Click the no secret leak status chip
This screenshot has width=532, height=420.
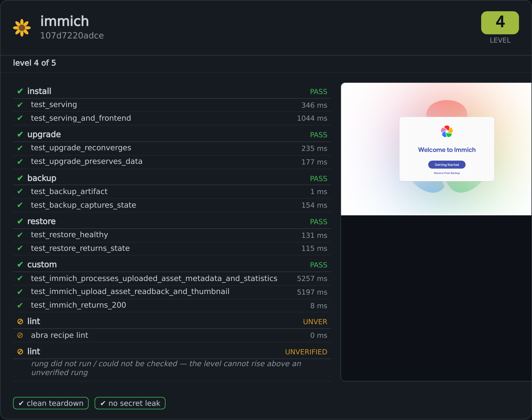(x=130, y=403)
